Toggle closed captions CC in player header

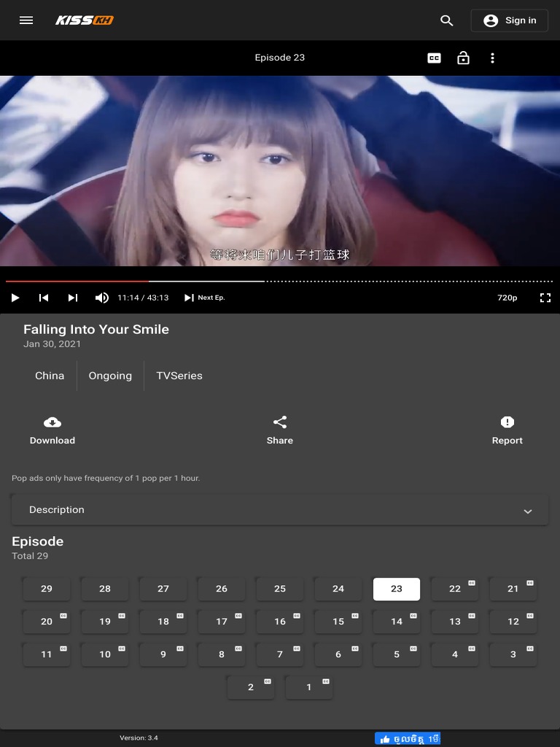435,58
